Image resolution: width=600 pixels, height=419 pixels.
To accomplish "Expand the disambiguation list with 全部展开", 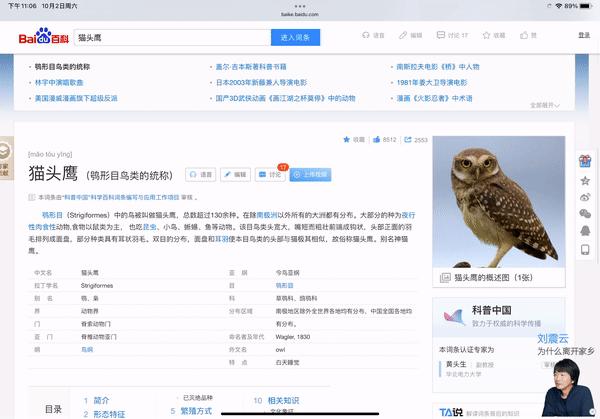I will tap(545, 105).
